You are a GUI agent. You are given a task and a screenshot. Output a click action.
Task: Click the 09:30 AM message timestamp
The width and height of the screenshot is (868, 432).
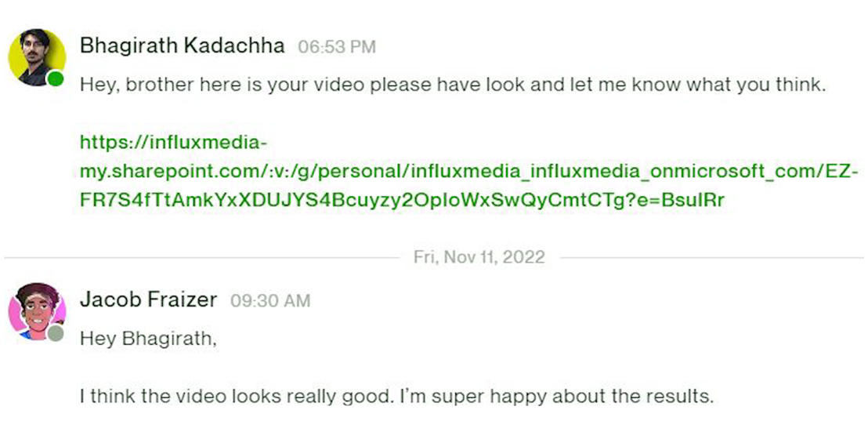270,300
